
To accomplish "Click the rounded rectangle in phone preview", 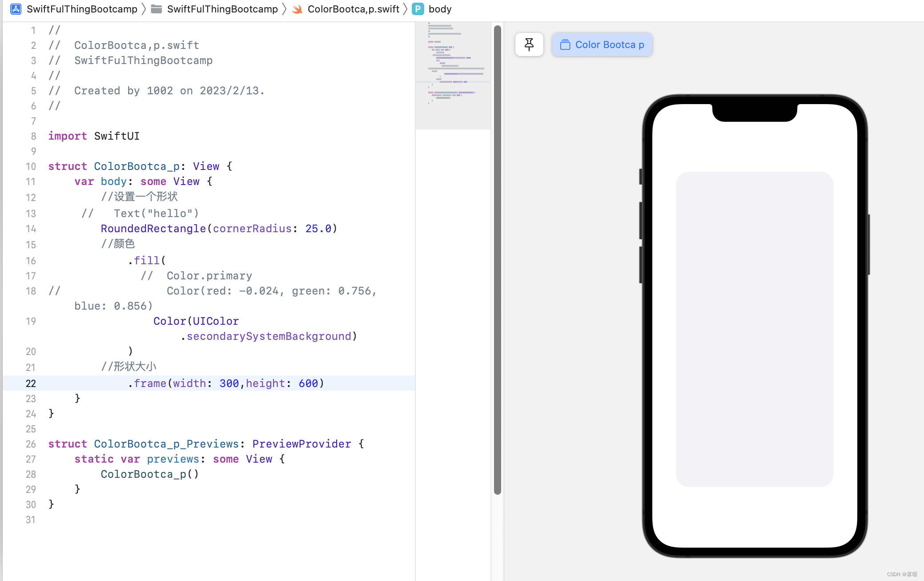I will (754, 329).
